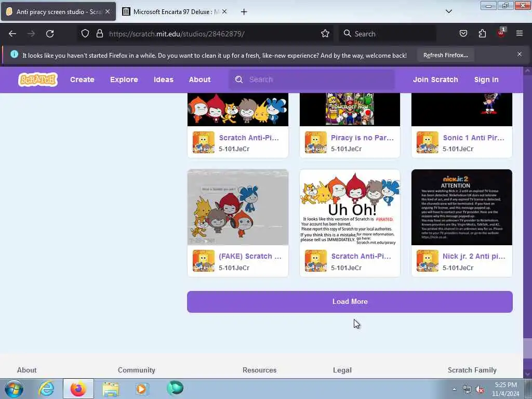
Task: Launch Internet Explorer from the taskbar
Action: coord(46,389)
